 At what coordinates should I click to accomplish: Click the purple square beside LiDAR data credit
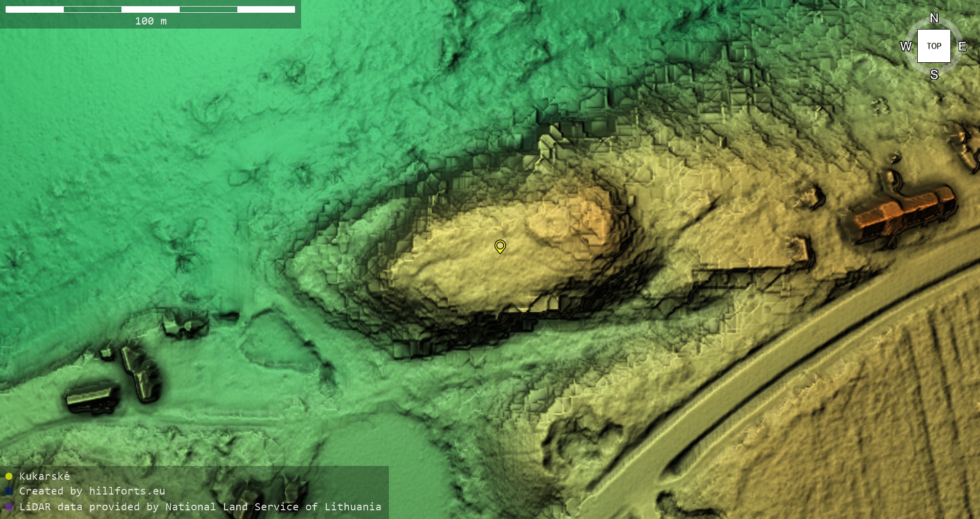point(9,507)
